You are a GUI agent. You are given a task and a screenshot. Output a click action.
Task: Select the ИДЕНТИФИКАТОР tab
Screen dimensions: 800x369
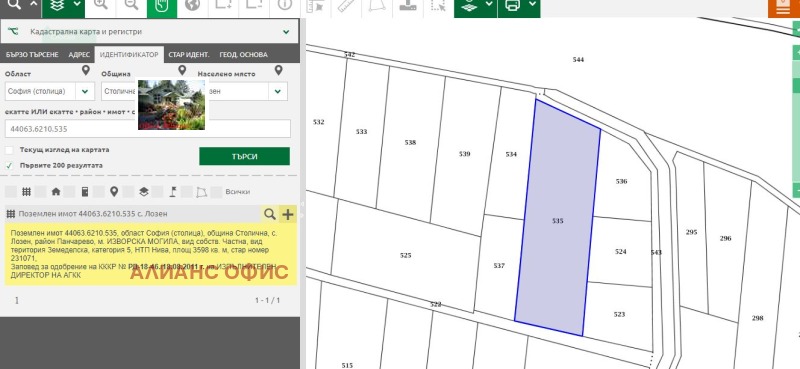pyautogui.click(x=129, y=55)
